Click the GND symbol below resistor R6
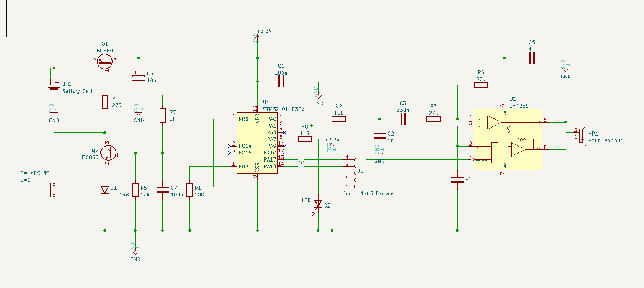 pyautogui.click(x=135, y=252)
